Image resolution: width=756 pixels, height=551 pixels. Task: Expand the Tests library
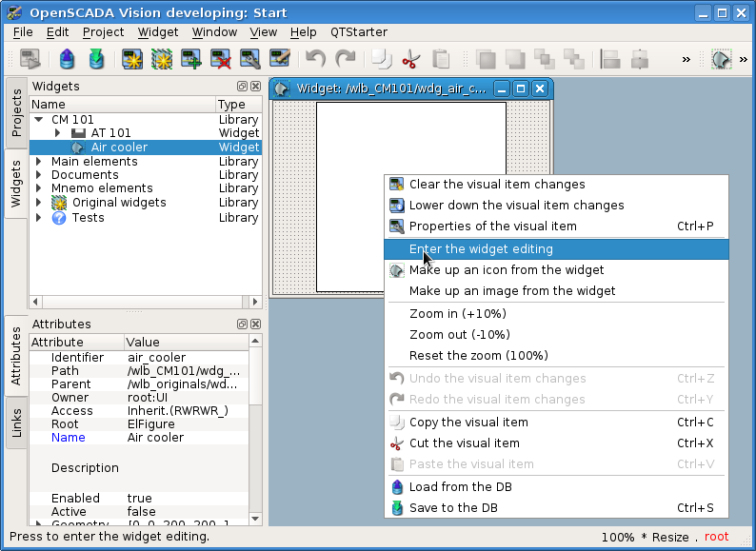(x=39, y=217)
